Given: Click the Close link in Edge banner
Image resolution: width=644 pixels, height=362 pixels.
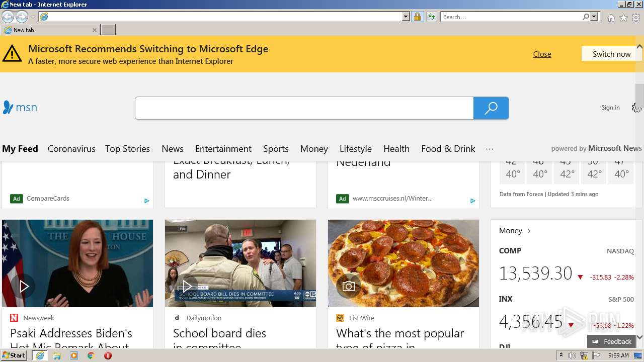Looking at the screenshot, I should pyautogui.click(x=542, y=54).
